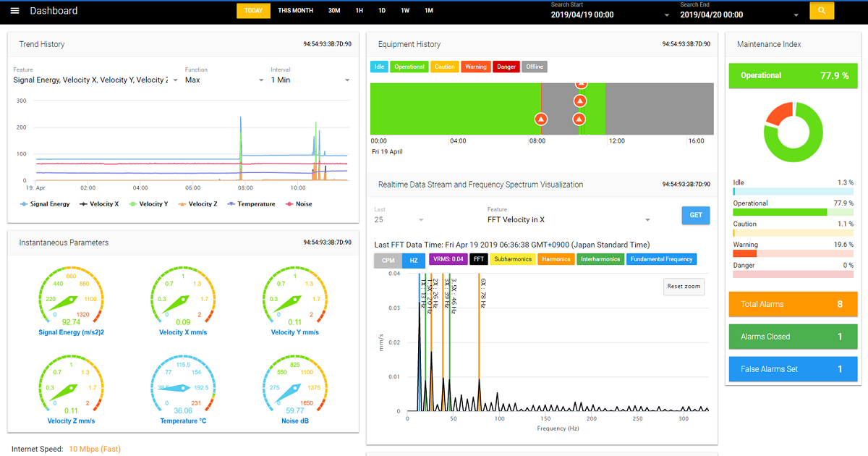This screenshot has width=868, height=456.
Task: Open the Interval 1 Min dropdown
Action: [x=310, y=80]
